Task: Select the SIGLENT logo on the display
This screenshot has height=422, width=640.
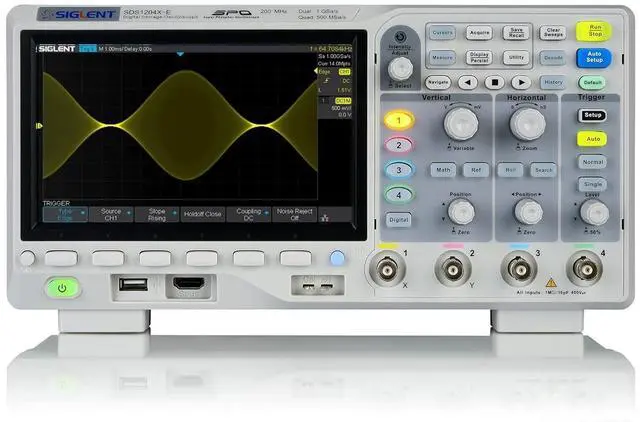Action: tap(57, 49)
